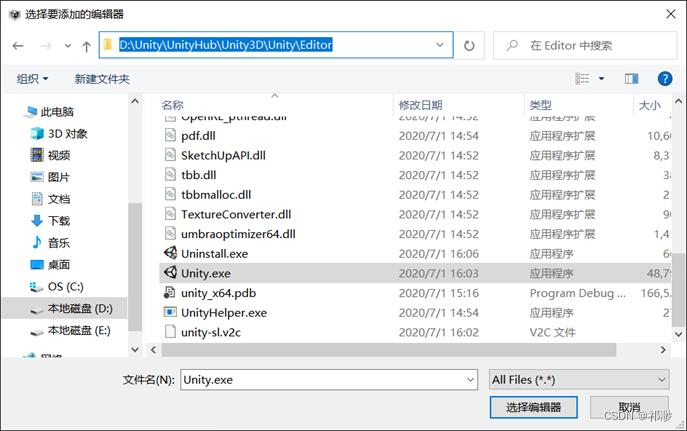Click the Unity.exe file icon
Screen dimensions: 687x431
[x=170, y=273]
